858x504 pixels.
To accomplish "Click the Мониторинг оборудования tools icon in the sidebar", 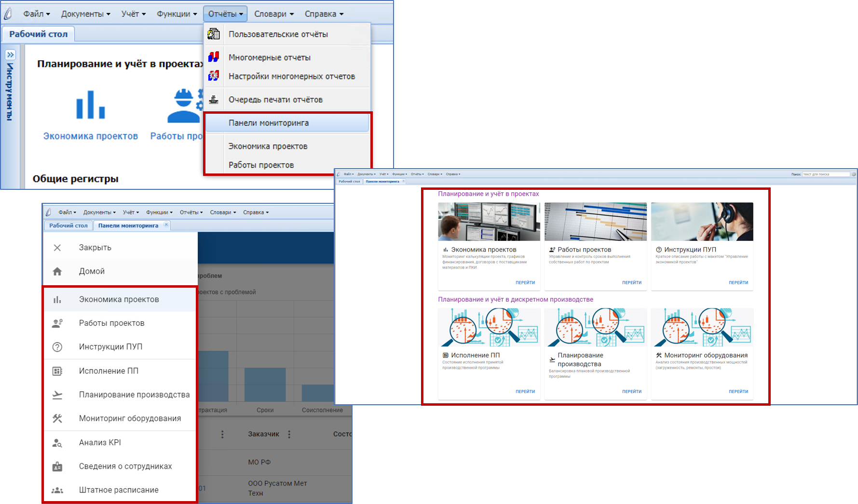I will [57, 418].
